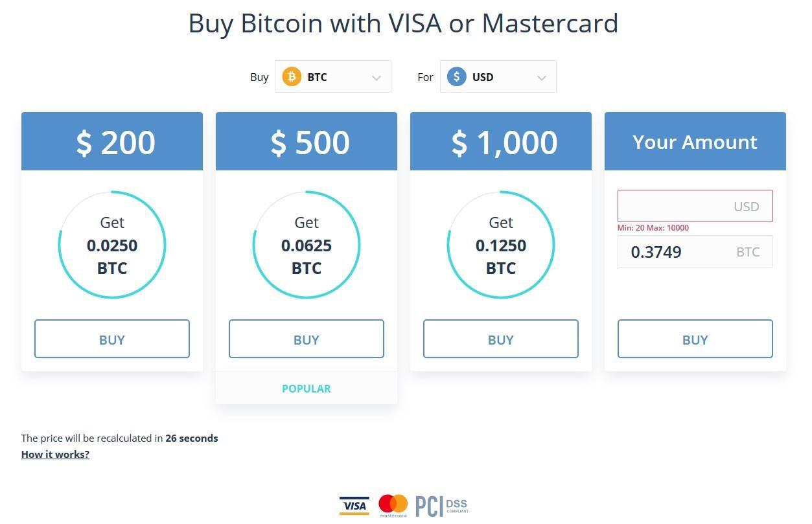Click the VISA logo at page bottom
Image resolution: width=812 pixels, height=524 pixels.
pyautogui.click(x=354, y=506)
